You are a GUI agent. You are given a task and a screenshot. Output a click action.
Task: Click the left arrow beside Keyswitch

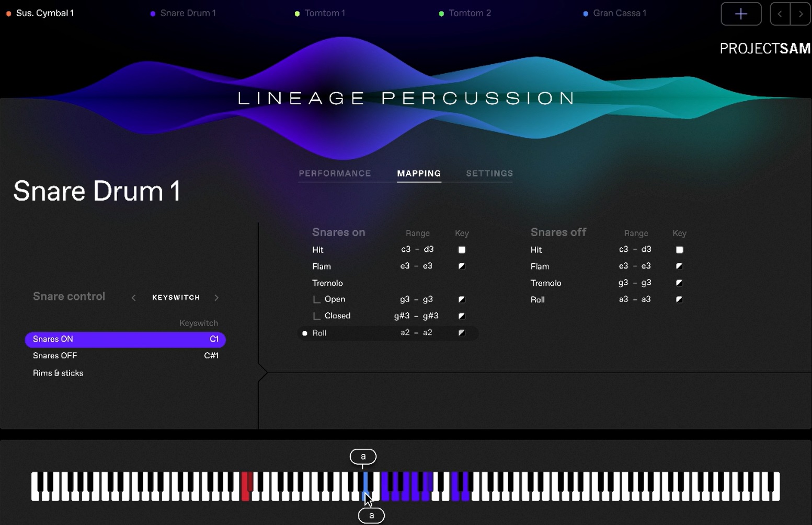pyautogui.click(x=134, y=297)
